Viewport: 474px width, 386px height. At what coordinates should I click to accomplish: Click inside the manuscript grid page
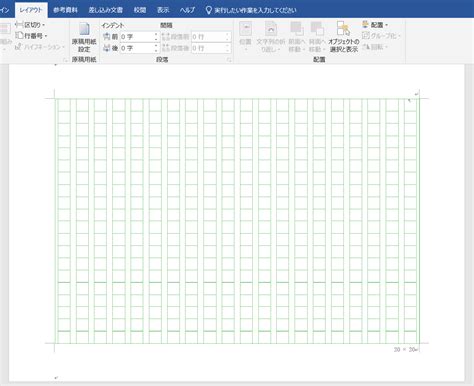(x=237, y=221)
